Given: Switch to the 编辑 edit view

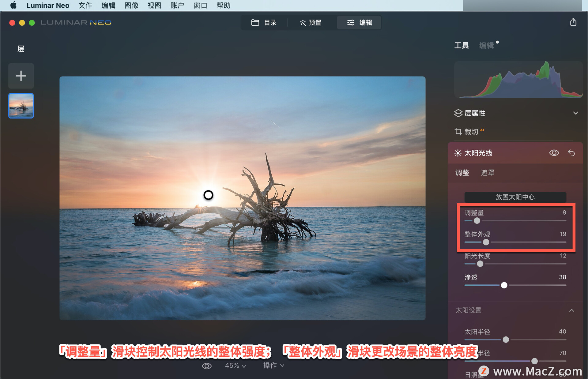Looking at the screenshot, I should pos(359,23).
